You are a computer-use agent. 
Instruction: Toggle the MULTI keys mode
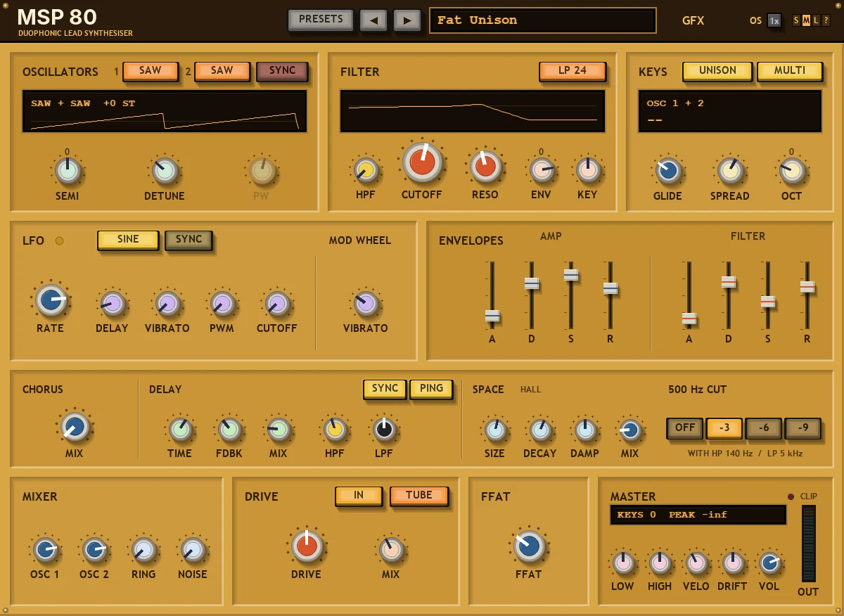[x=790, y=71]
